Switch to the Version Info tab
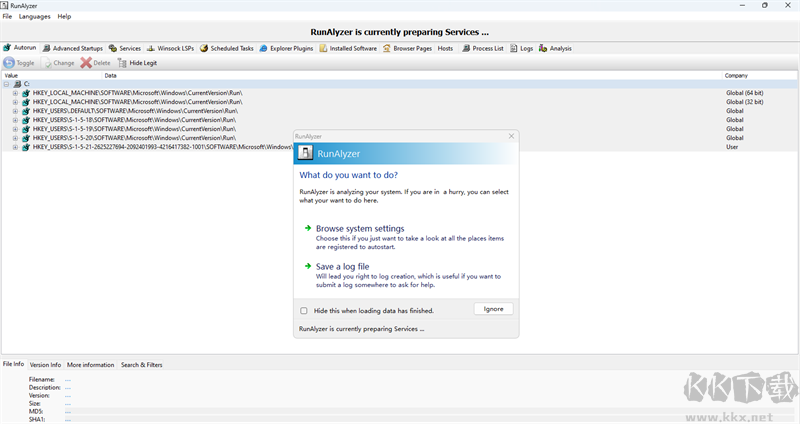Viewport: 800px width, 424px height. tap(45, 365)
